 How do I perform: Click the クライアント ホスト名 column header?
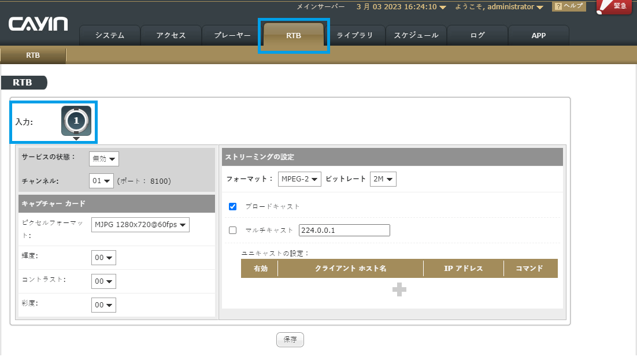351,269
